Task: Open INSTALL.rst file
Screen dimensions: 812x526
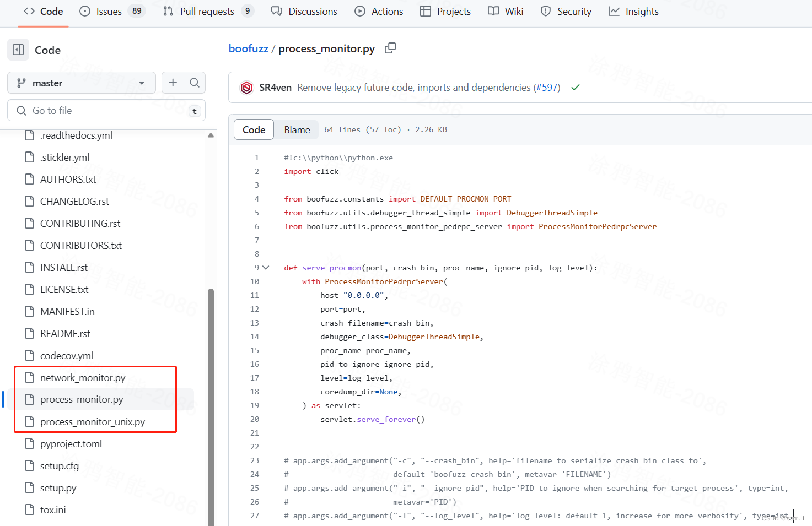Action: coord(64,268)
